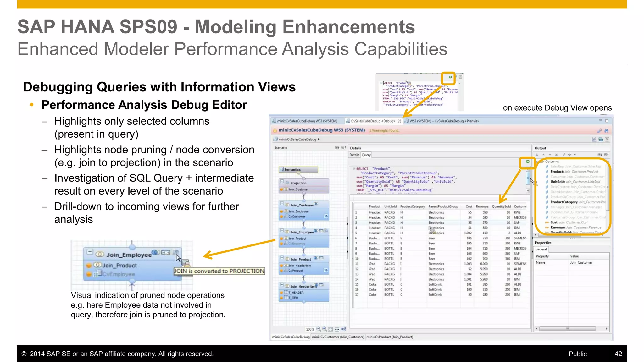Collapse the Projection node with its minus box
This screenshot has height=362, width=644.
[x=282, y=182]
